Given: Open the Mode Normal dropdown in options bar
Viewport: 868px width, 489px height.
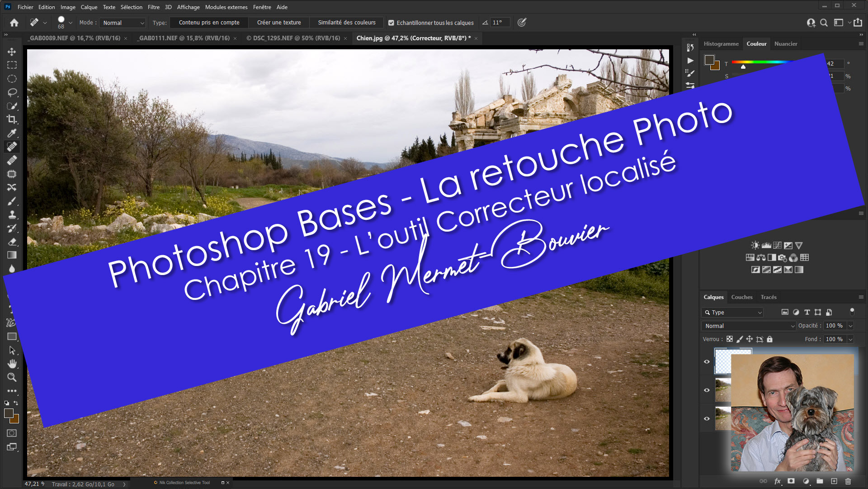Looking at the screenshot, I should click(123, 23).
